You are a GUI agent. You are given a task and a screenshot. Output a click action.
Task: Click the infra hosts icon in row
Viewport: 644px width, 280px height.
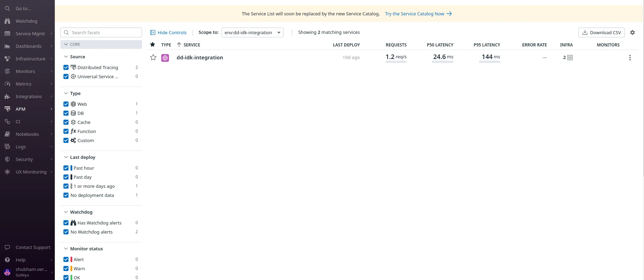(570, 58)
